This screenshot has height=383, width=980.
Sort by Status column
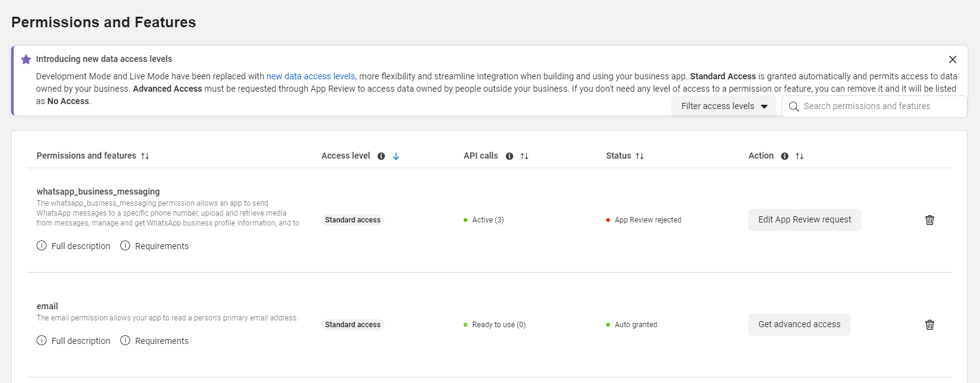(x=640, y=156)
